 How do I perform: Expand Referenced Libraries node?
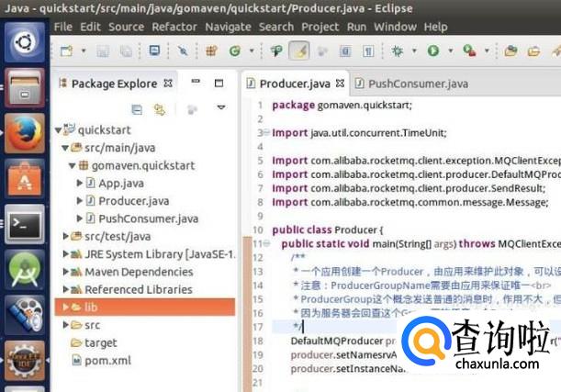coord(65,289)
